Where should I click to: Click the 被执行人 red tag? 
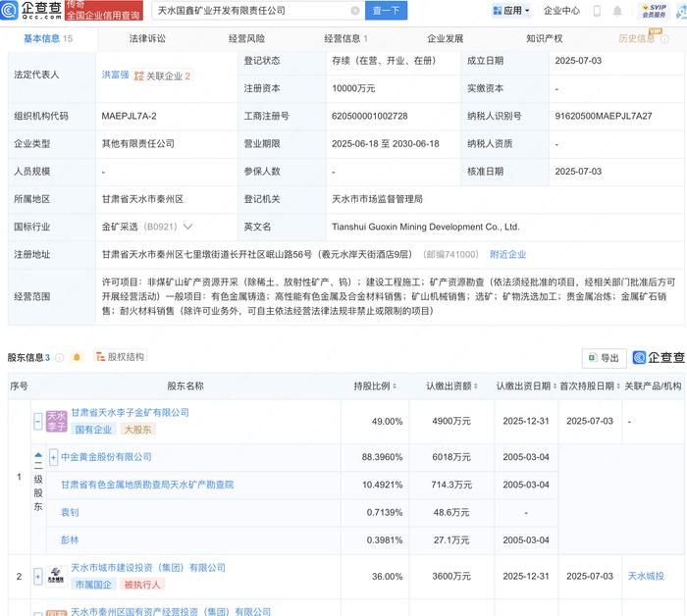142,585
